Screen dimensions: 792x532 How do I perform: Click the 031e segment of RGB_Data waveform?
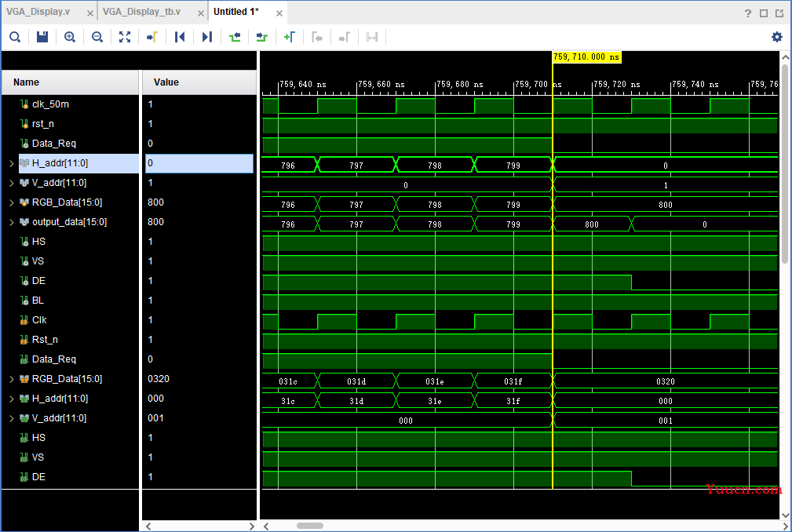[435, 381]
